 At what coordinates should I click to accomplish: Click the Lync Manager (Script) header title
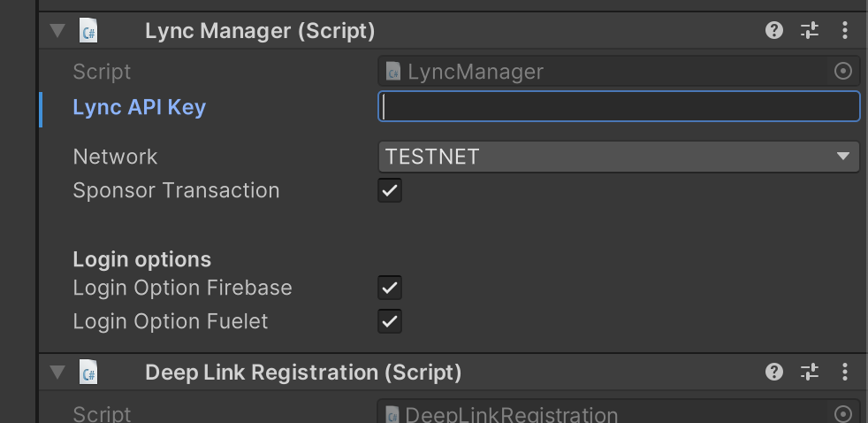(260, 30)
